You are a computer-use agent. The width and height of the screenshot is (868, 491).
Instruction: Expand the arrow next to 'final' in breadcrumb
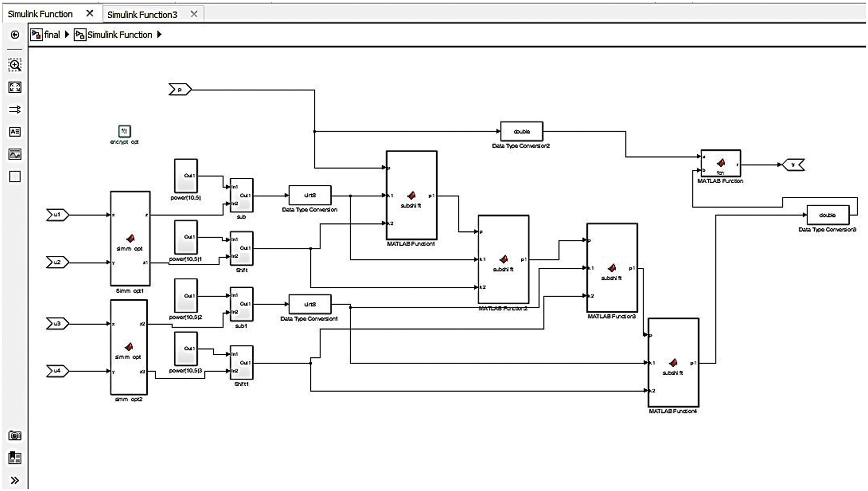tap(66, 34)
